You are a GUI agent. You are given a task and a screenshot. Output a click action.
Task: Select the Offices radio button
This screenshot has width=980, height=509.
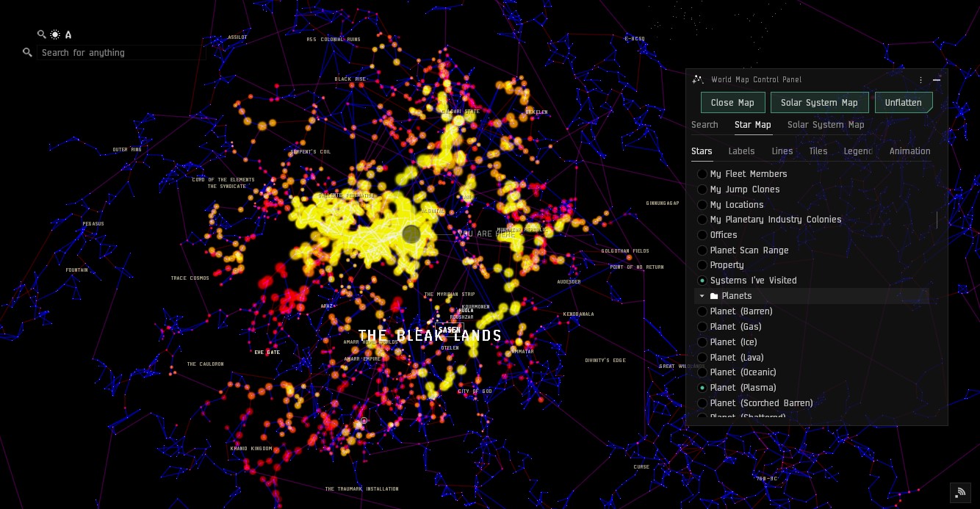pyautogui.click(x=702, y=235)
